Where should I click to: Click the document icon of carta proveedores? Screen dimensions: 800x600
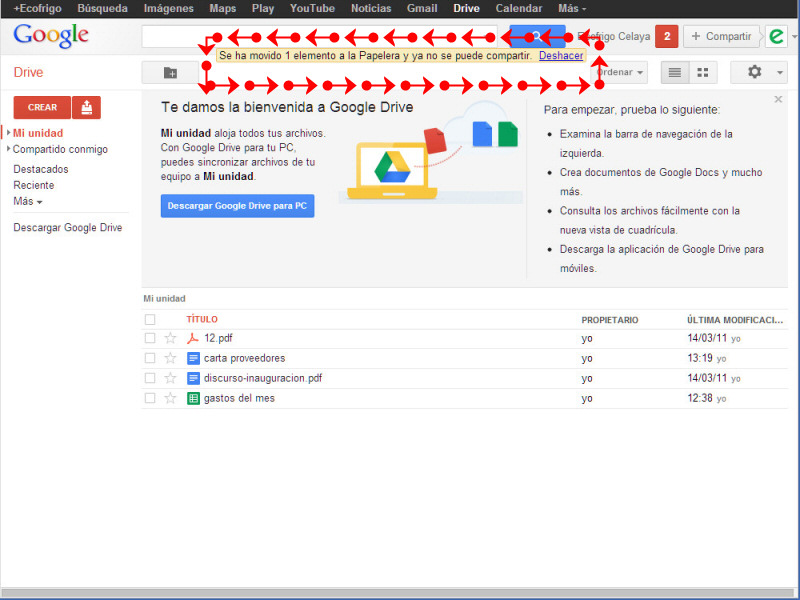[x=193, y=358]
